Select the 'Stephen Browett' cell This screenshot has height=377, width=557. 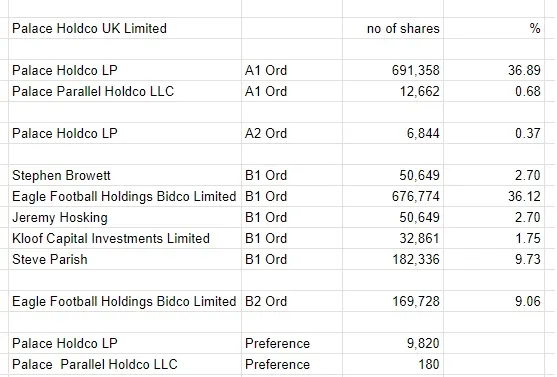(125, 175)
